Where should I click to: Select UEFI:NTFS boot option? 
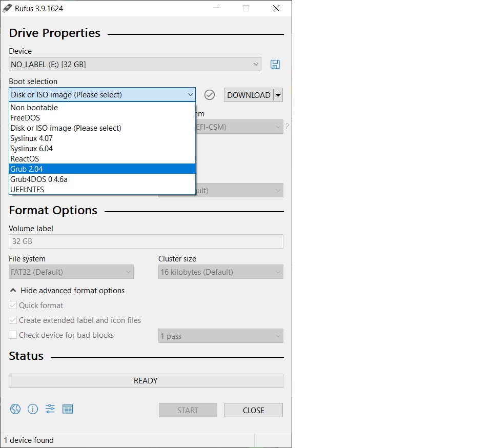[102, 190]
